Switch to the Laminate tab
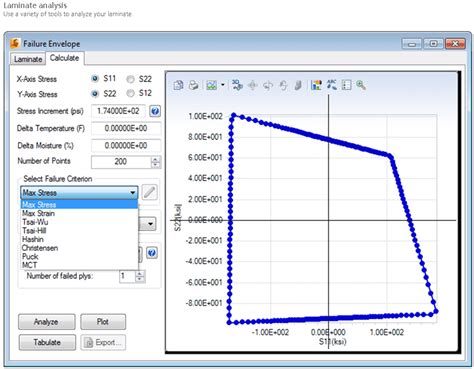474x369 pixels. click(x=28, y=59)
